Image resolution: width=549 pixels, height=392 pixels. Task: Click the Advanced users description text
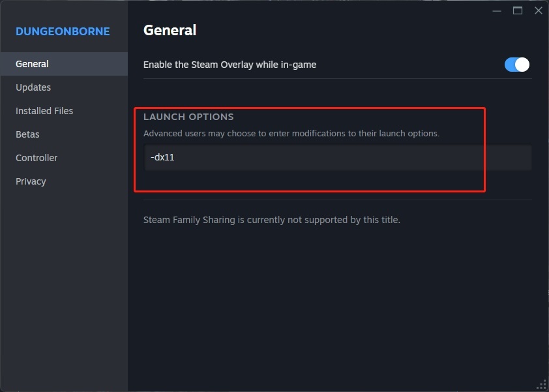tap(291, 133)
